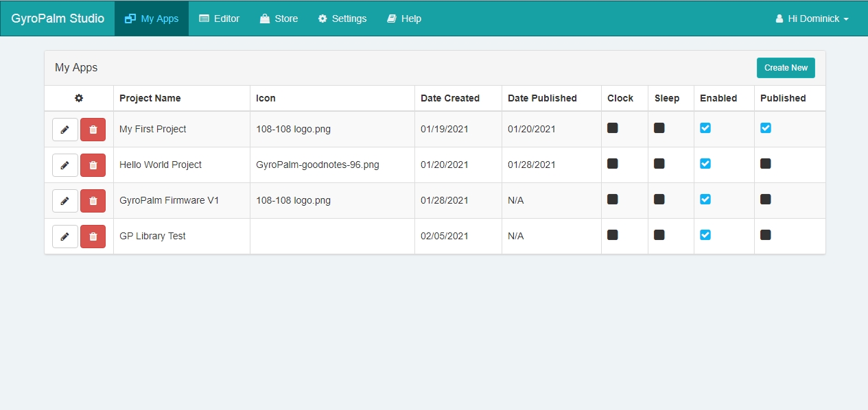Toggle Clock checkbox for Hello World Project
Viewport: 868px width, 410px height.
coord(613,163)
